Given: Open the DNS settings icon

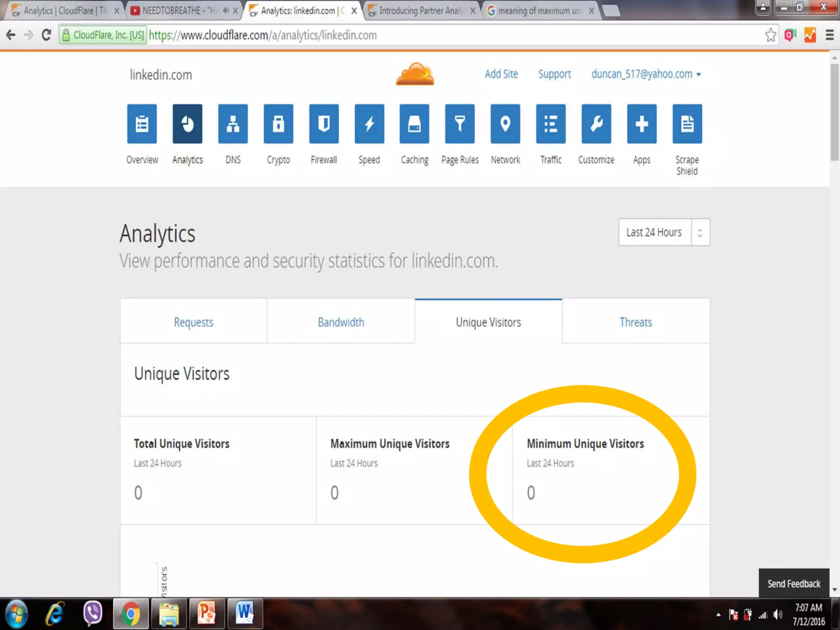Looking at the screenshot, I should (233, 124).
